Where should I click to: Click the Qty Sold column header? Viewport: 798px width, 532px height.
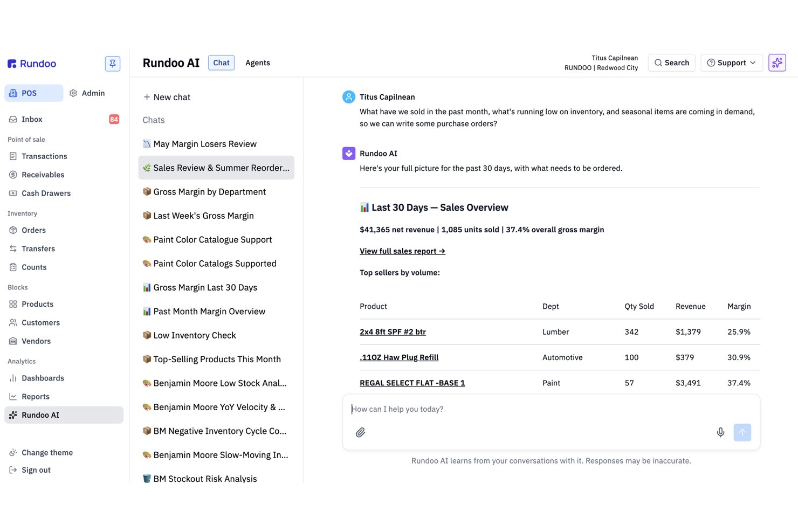click(x=639, y=306)
